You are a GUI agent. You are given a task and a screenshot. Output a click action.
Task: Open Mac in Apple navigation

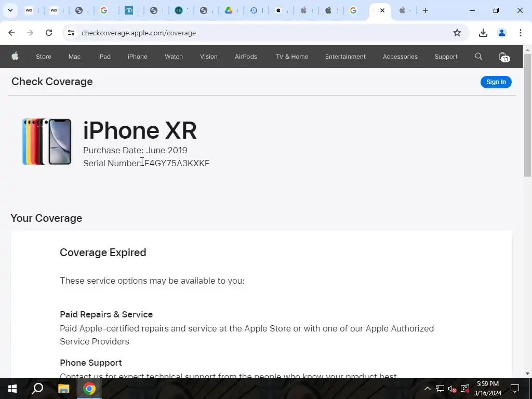pyautogui.click(x=74, y=57)
